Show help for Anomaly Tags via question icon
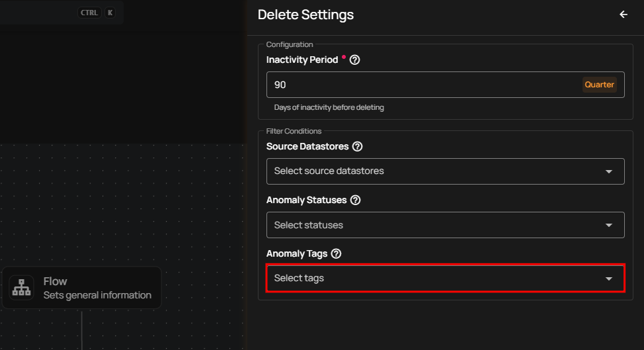This screenshot has width=644, height=350. 336,253
